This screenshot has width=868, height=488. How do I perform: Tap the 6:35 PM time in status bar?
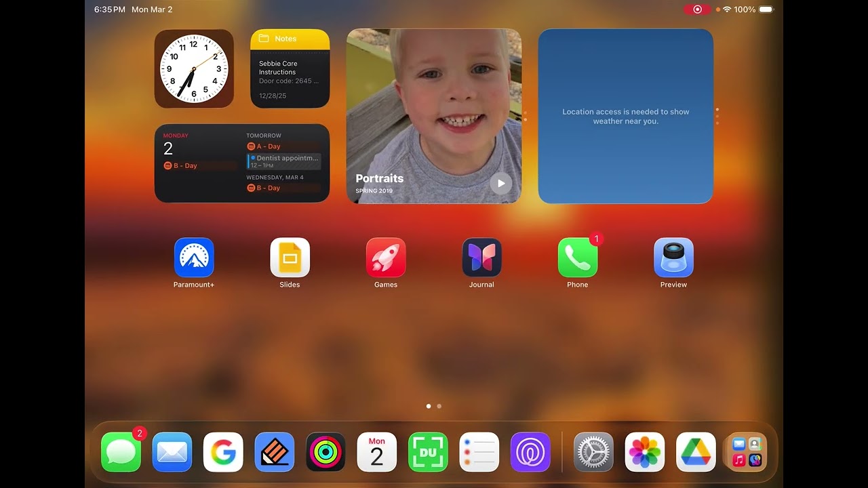point(110,9)
